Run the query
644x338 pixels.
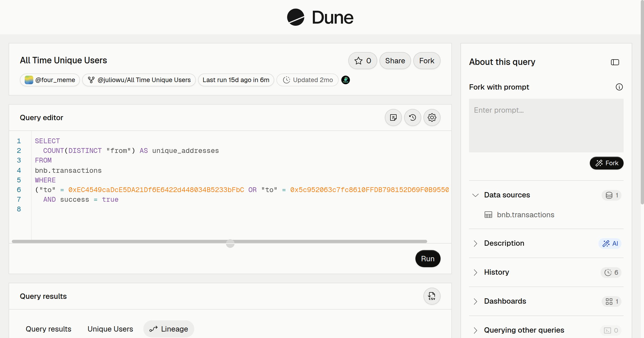click(428, 259)
